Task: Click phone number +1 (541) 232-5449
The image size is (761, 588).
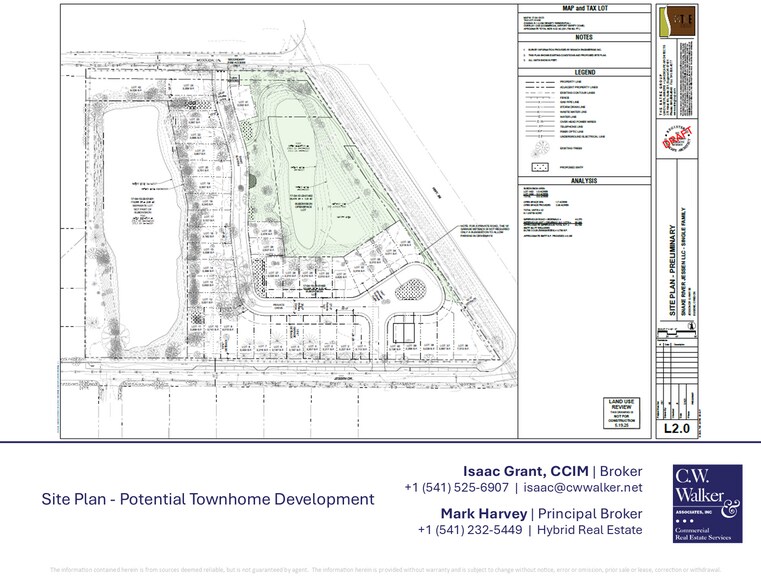Action: (470, 530)
